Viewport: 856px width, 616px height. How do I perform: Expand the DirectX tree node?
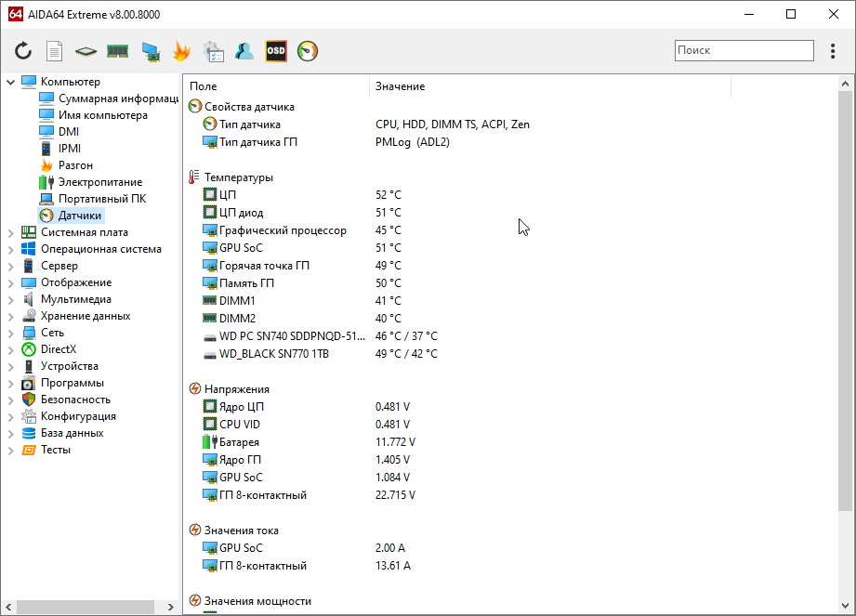click(10, 350)
